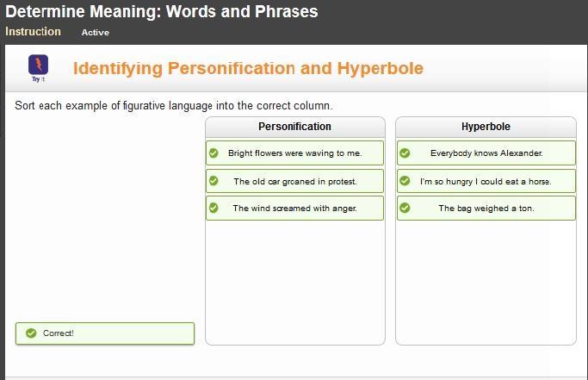The image size is (588, 380).
Task: Click the Personification column header
Action: 294,127
